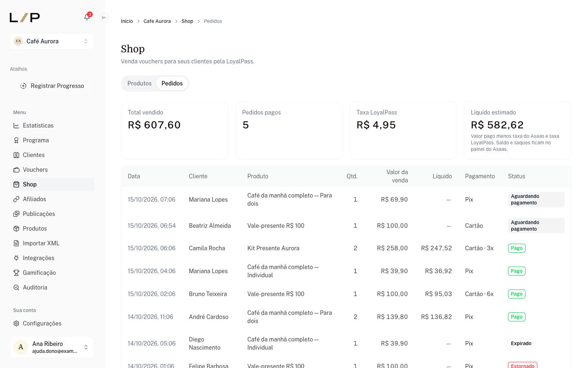
Task: Click the LP logo
Action: coord(25,18)
